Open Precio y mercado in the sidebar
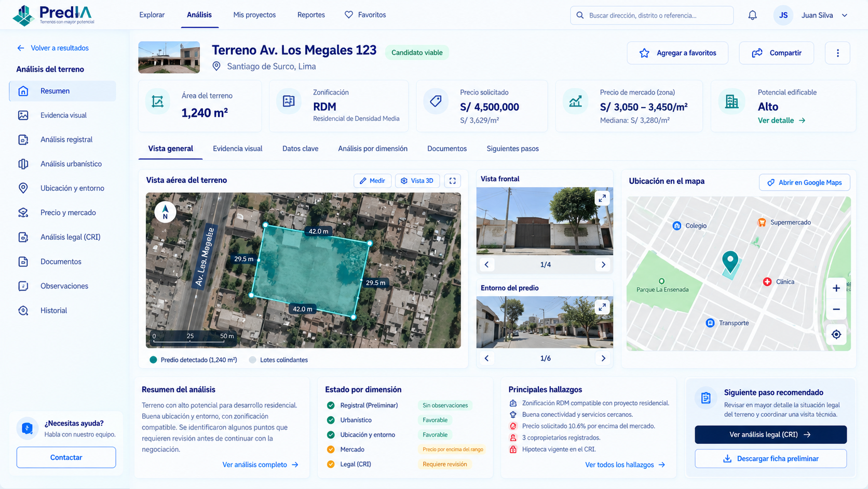The image size is (868, 489). coord(62,213)
